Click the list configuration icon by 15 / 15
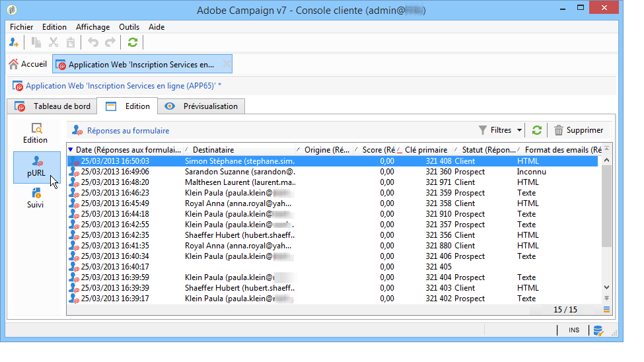This screenshot has height=362, width=644. pos(606,310)
